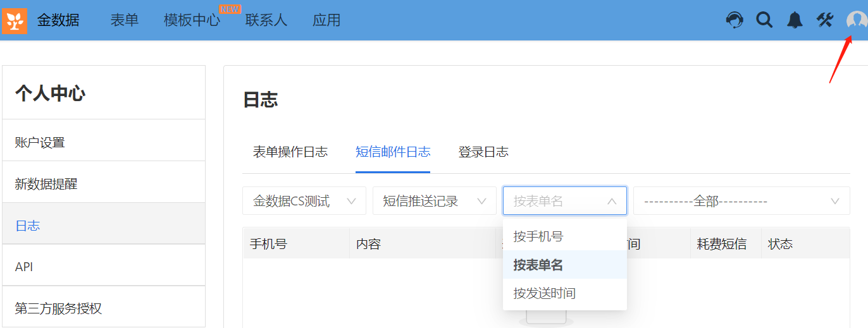
Task: Switch to the 登录日志 tab
Action: 483,152
